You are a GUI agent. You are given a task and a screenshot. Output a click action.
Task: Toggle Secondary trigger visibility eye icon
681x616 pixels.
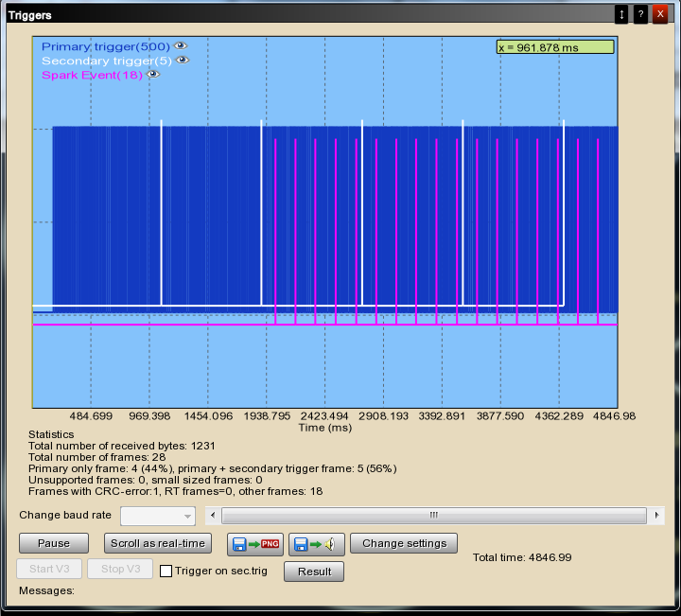tap(183, 61)
